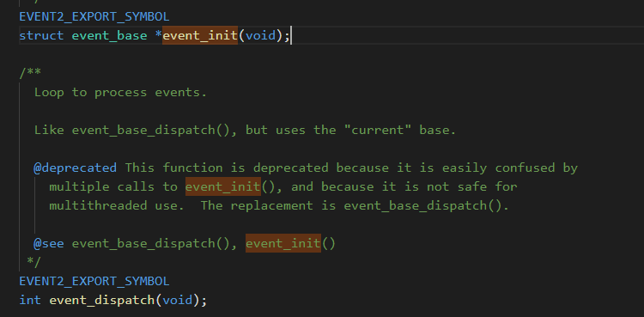Click the word 'confused' in the deprecated note
Viewport: 644px width, 317px height.
pos(525,168)
